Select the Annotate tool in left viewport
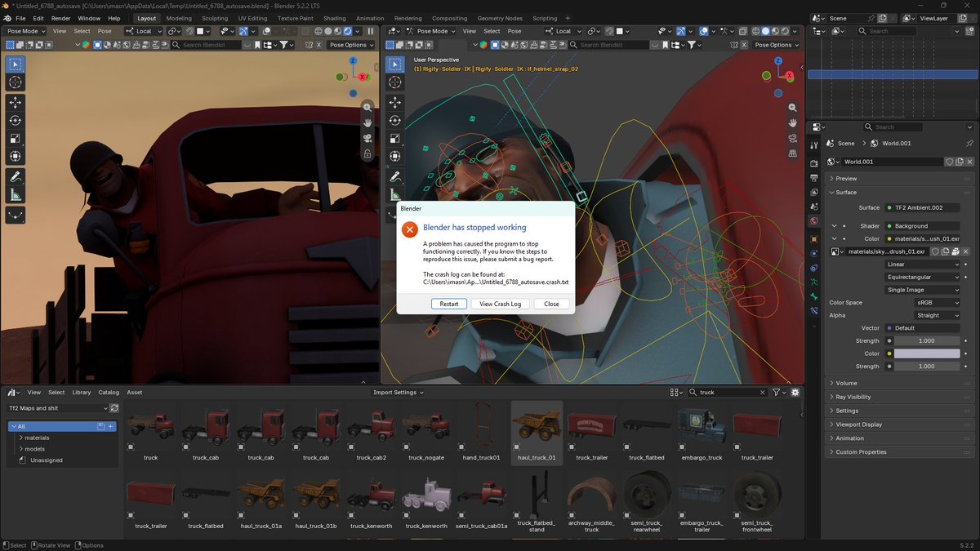980x551 pixels. click(x=16, y=176)
